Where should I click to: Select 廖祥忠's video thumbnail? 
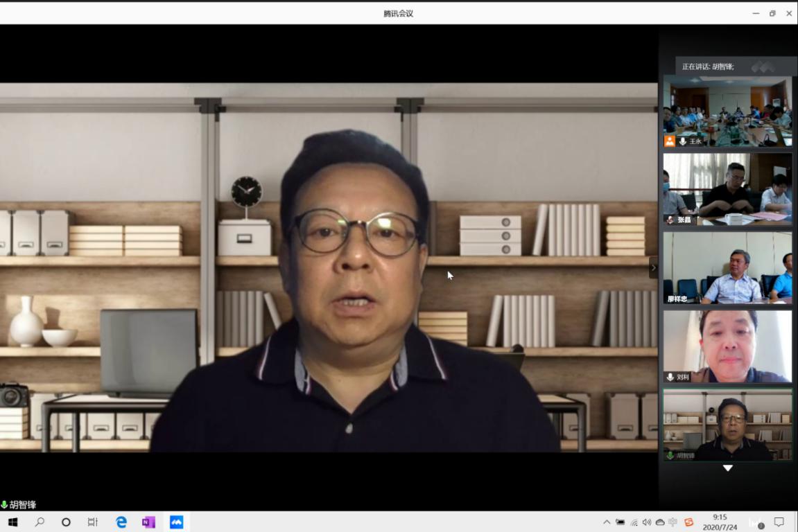coord(727,268)
